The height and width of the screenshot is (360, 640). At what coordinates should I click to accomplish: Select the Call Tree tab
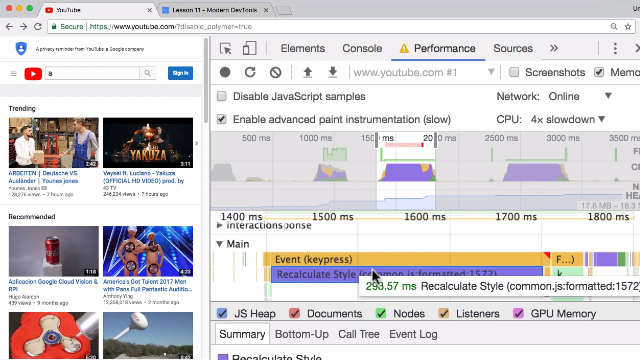click(359, 334)
